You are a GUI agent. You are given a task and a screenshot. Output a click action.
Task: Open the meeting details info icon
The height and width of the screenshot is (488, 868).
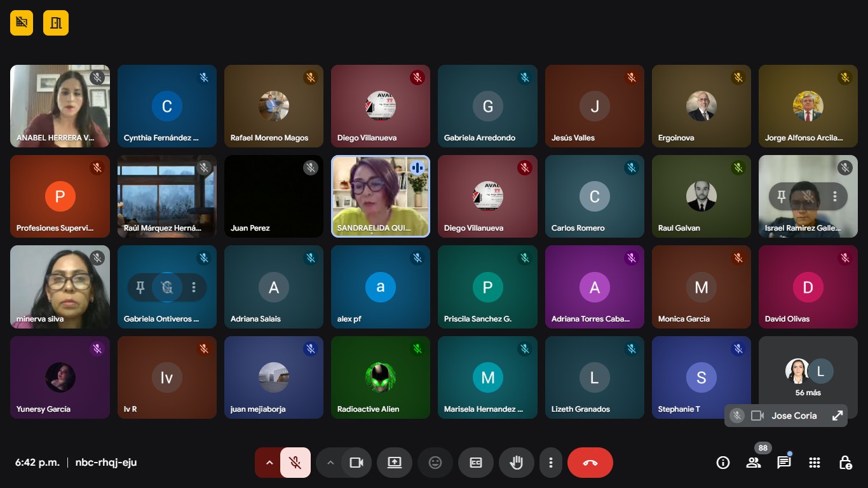[723, 463]
